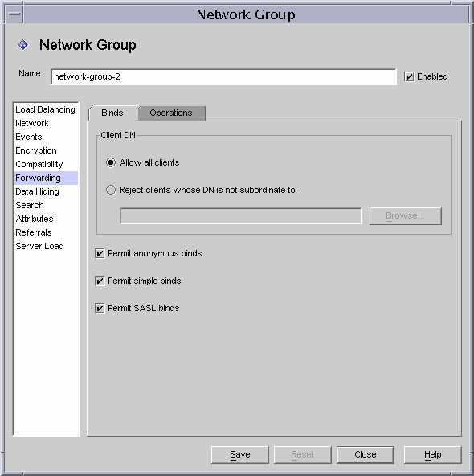This screenshot has height=476, width=474.
Task: Select Server Load in the sidebar list
Action: pyautogui.click(x=46, y=246)
